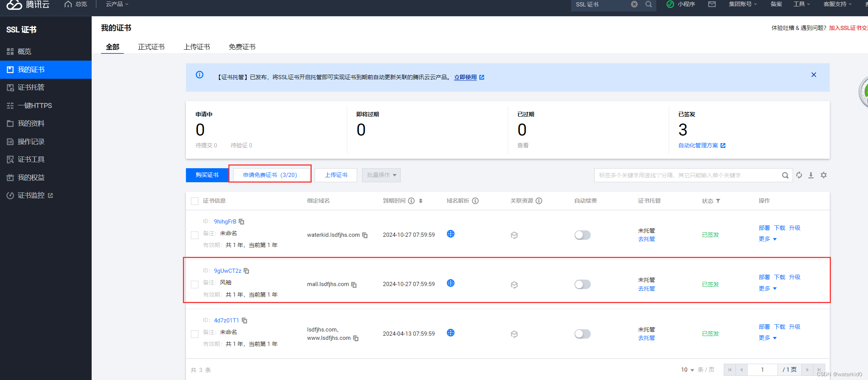Click DNS globe icon for mall.lsdfjhs.com
This screenshot has height=380, width=868.
[x=451, y=283]
